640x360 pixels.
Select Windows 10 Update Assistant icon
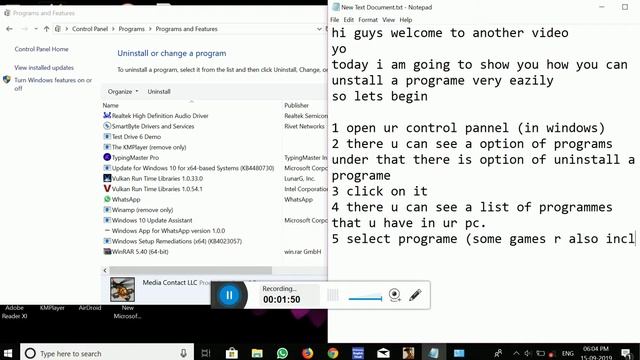coord(107,220)
